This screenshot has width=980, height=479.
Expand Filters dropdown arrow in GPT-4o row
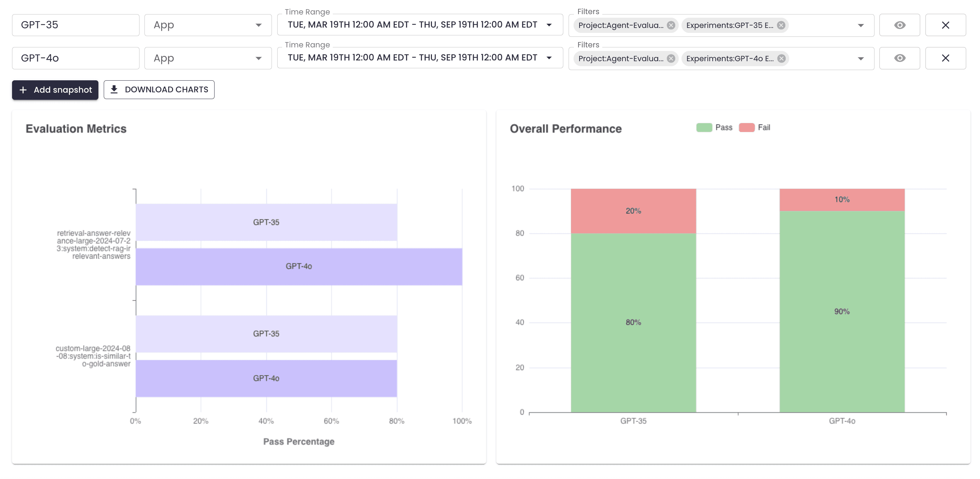[861, 58]
